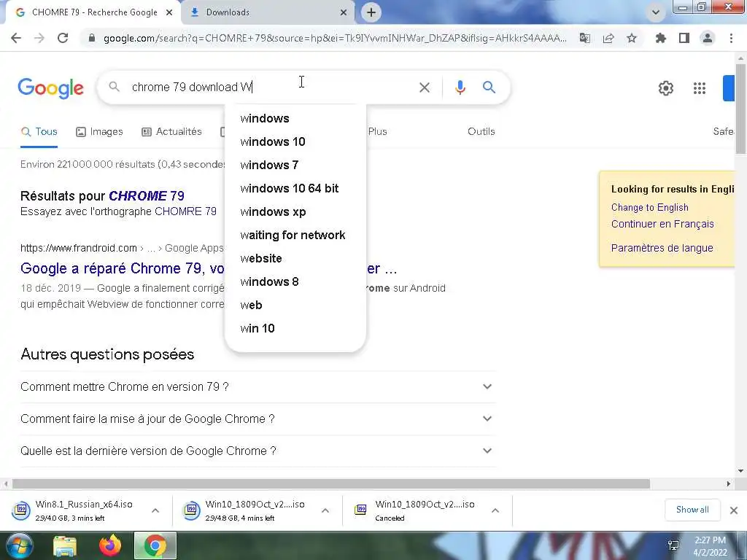The width and height of the screenshot is (747, 560).
Task: Open the Chrome three-dot menu
Action: click(731, 38)
